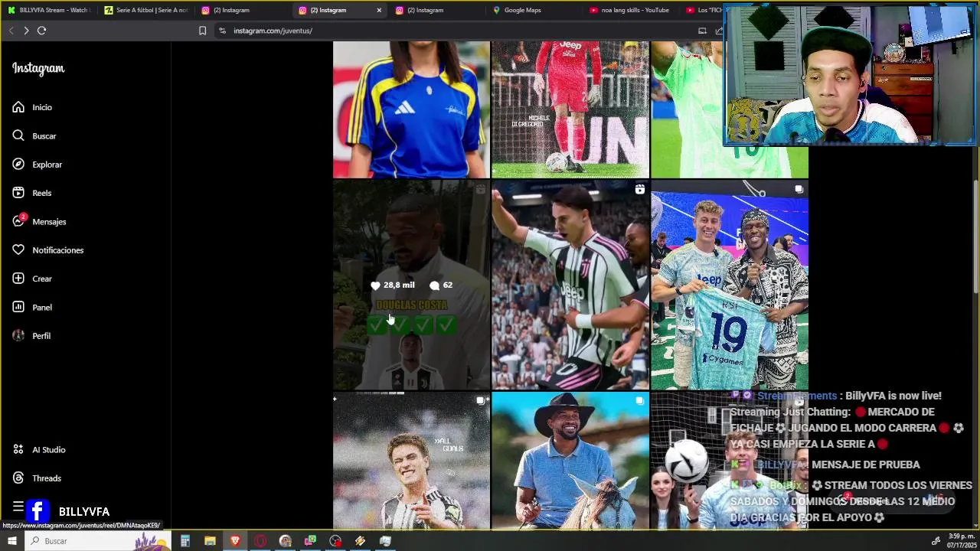Click the taskbar clock showing 3:59 p. m.
Screen dimensions: 980x551
962,541
